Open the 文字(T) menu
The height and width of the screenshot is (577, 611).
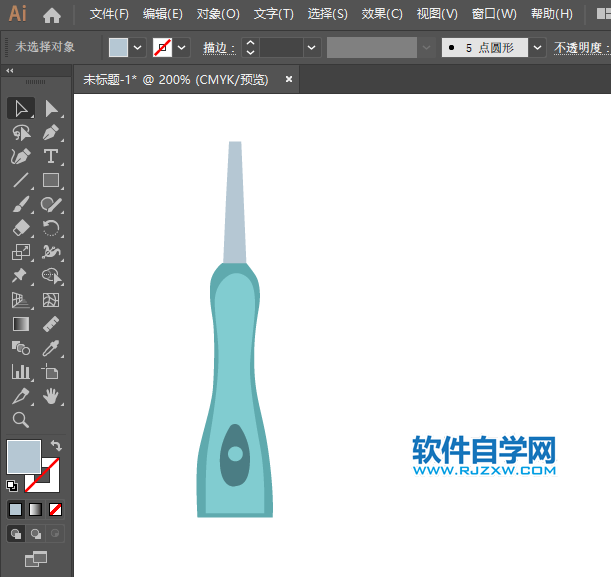[274, 14]
